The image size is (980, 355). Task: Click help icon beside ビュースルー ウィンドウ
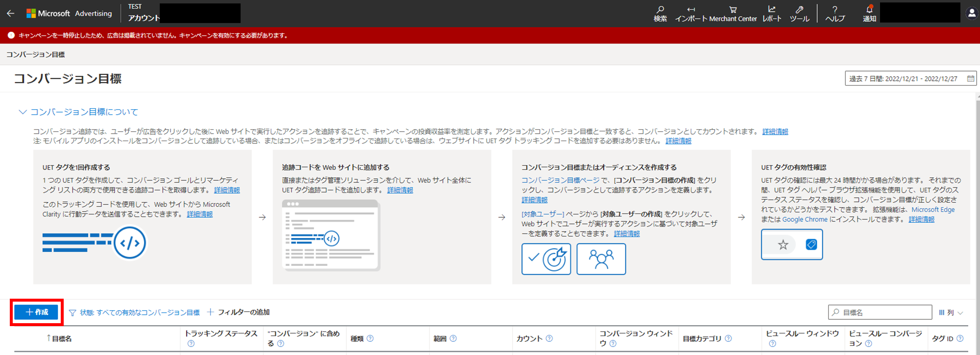point(772,344)
